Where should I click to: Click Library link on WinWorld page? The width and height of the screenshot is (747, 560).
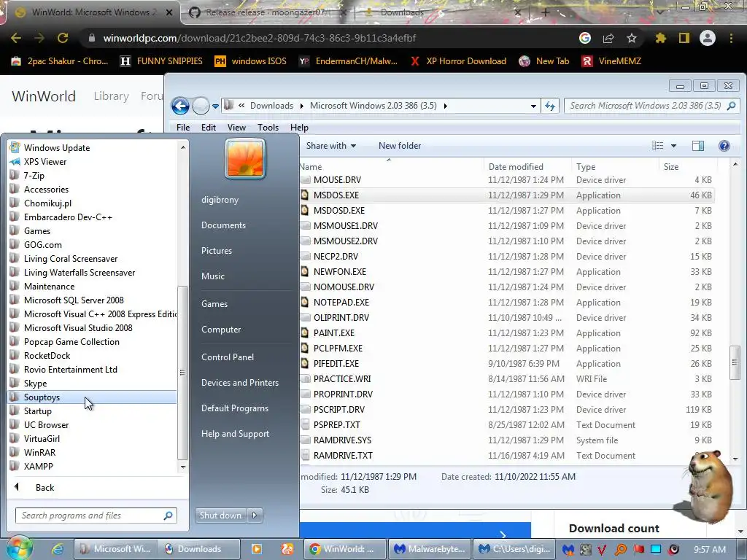tap(111, 96)
